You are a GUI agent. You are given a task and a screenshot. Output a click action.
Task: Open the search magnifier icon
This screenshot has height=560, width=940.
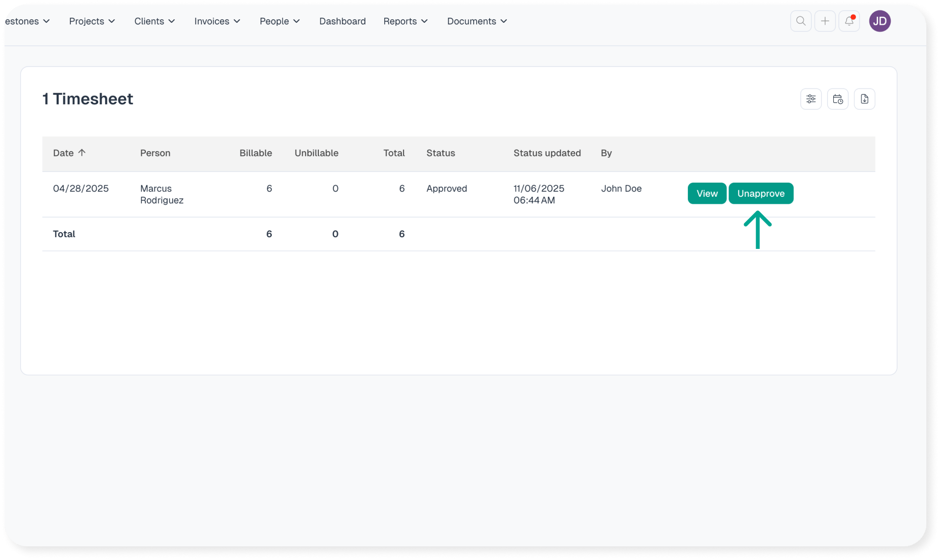[800, 21]
